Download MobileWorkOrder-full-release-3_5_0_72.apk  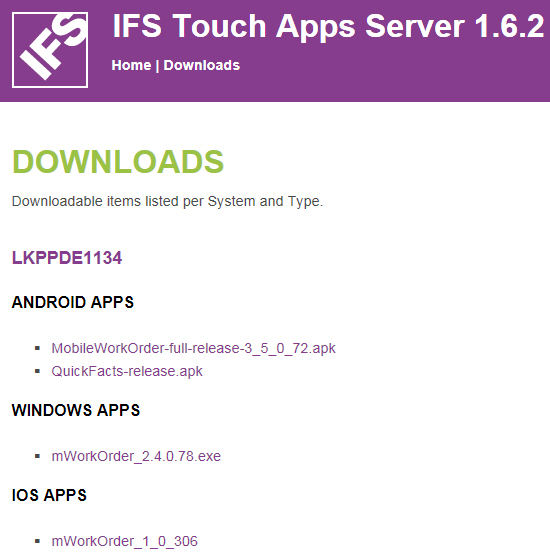193,348
